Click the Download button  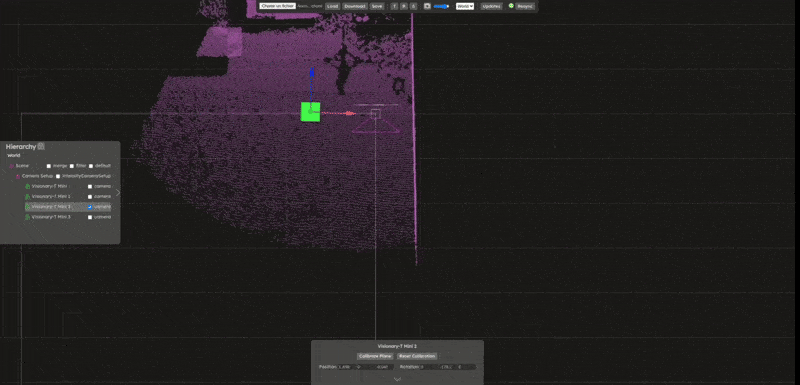(355, 6)
